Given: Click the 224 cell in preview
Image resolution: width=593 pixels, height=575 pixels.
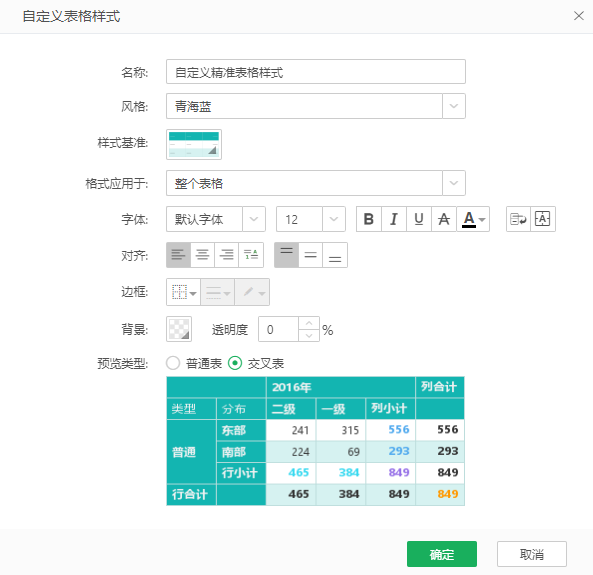Looking at the screenshot, I should [x=291, y=452].
